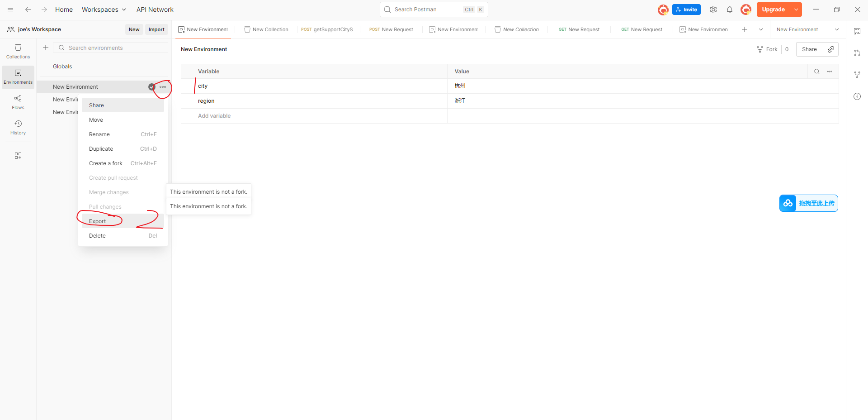
Task: Open the Collections sidebar section
Action: click(x=18, y=52)
